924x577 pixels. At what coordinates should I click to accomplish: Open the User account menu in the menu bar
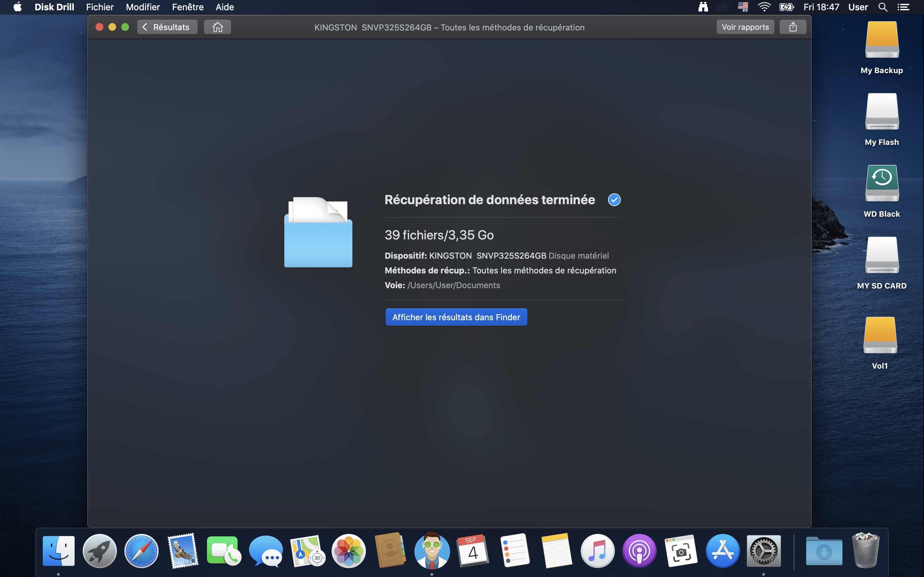(x=858, y=7)
